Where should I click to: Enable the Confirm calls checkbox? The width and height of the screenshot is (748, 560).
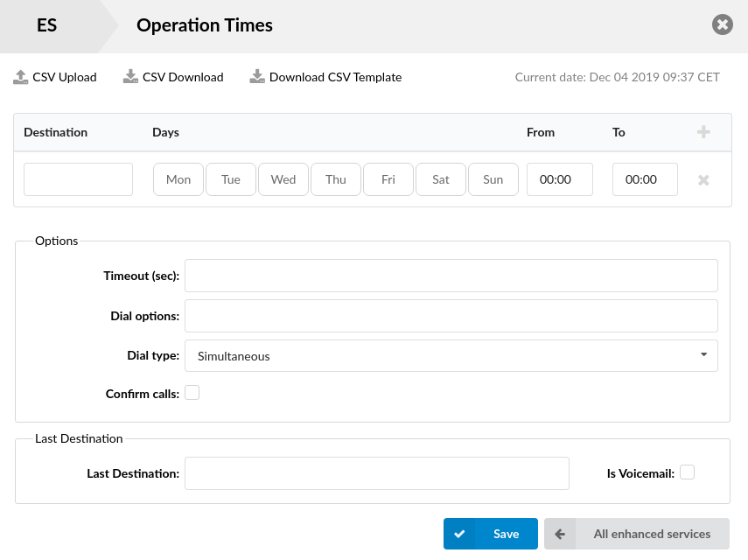pos(192,392)
